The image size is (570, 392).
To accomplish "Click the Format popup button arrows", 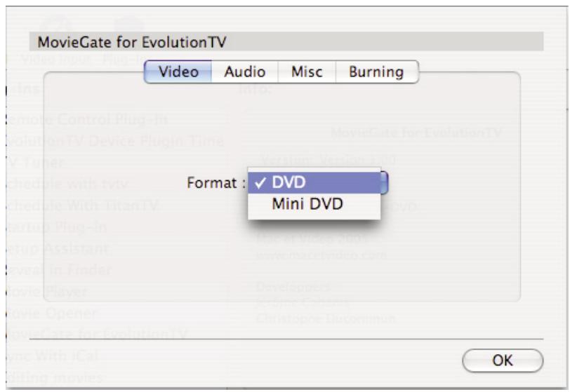I will coord(384,183).
